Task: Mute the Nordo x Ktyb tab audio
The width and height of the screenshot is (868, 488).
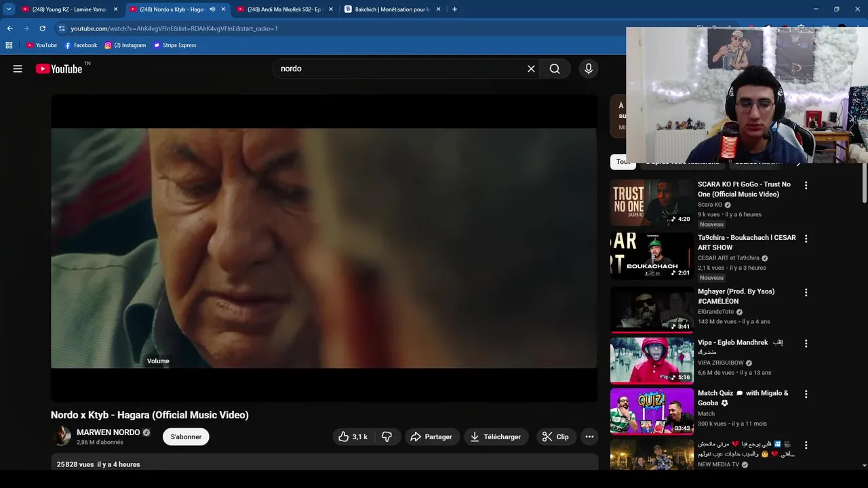Action: click(212, 9)
